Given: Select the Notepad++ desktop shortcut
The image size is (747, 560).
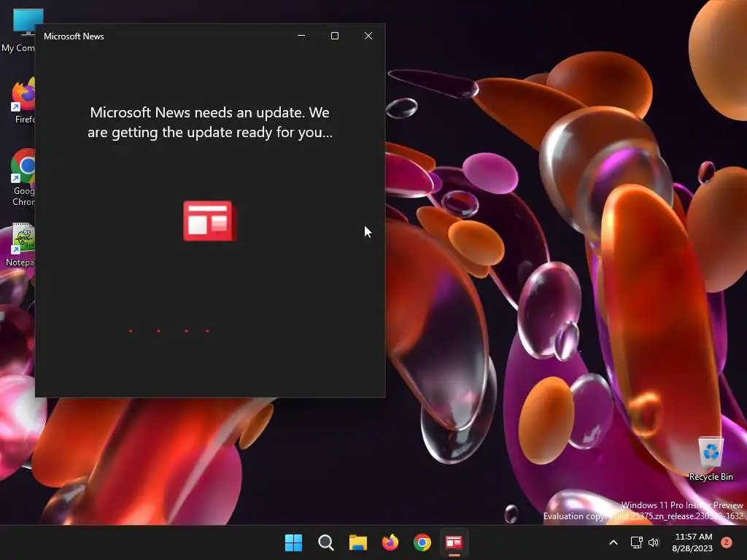Looking at the screenshot, I should pyautogui.click(x=21, y=245).
